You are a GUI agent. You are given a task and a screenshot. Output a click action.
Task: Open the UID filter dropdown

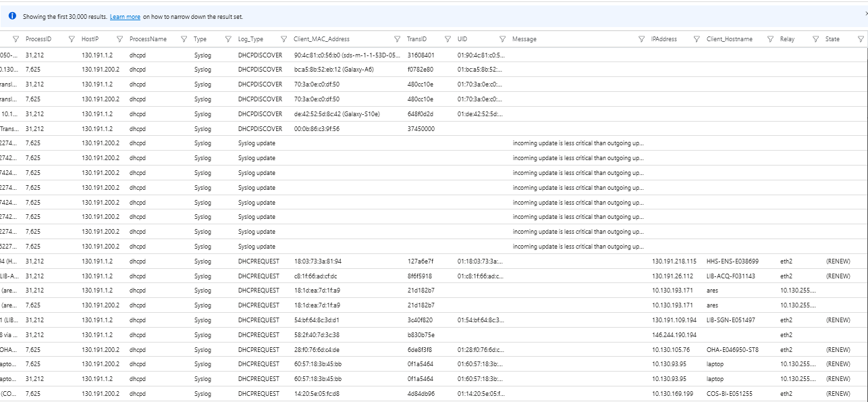447,39
